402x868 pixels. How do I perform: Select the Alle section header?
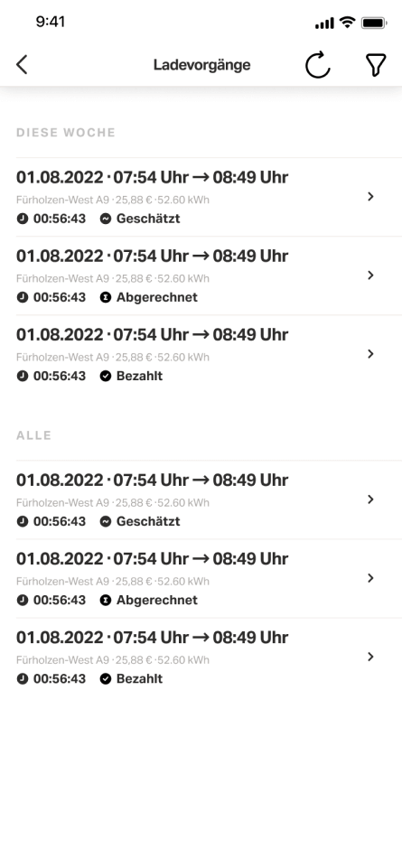33,435
